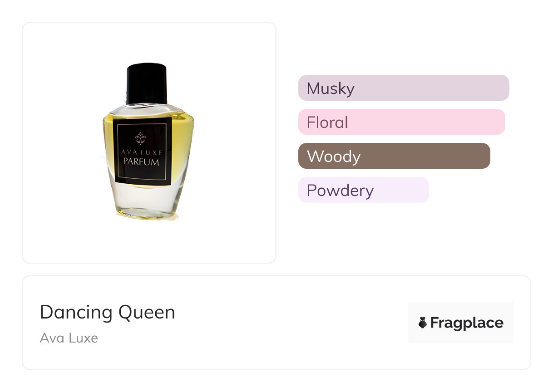
Task: Click the word Floral in the accord list
Action: 327,122
